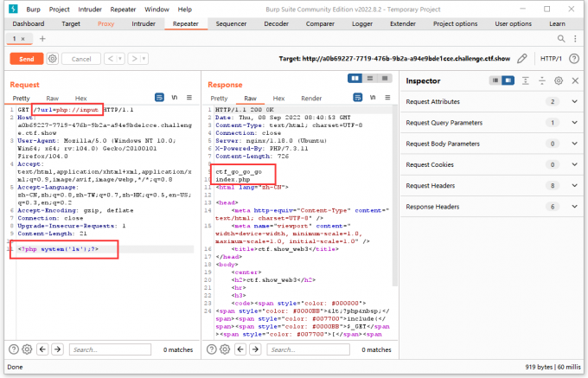
Task: Open the Project menu
Action: pos(60,10)
